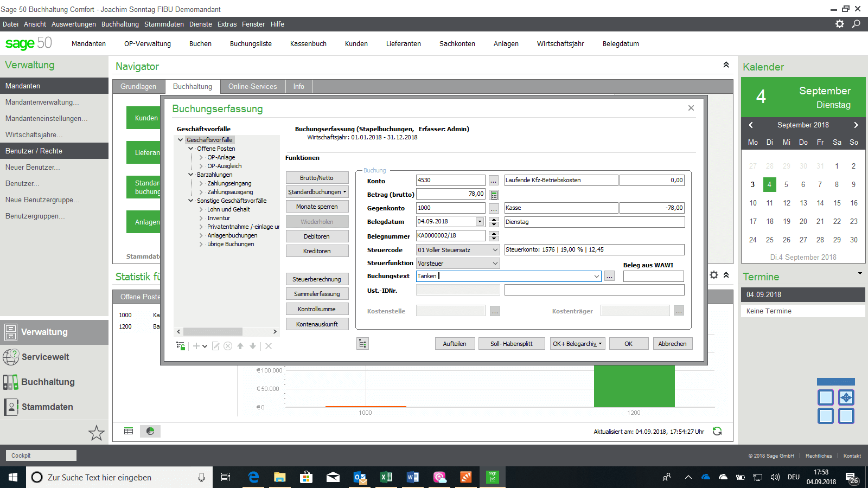Click the tree structure icon below the Buchung form
The height and width of the screenshot is (488, 868).
click(x=363, y=344)
